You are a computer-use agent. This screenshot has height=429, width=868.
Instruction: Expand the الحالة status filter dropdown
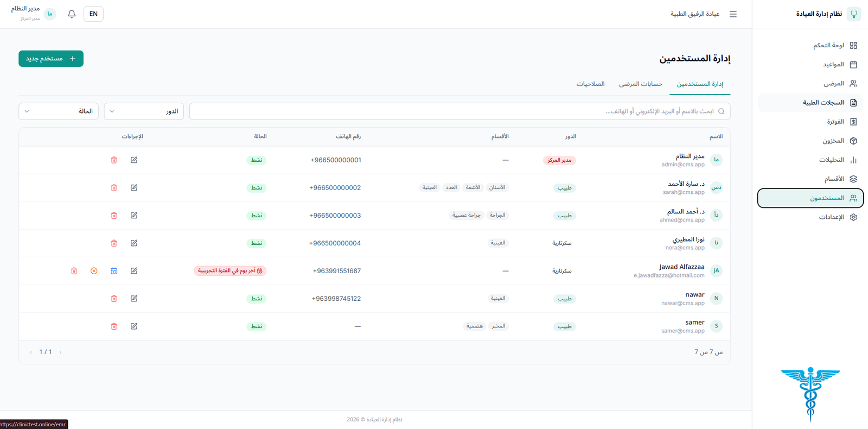tap(59, 111)
